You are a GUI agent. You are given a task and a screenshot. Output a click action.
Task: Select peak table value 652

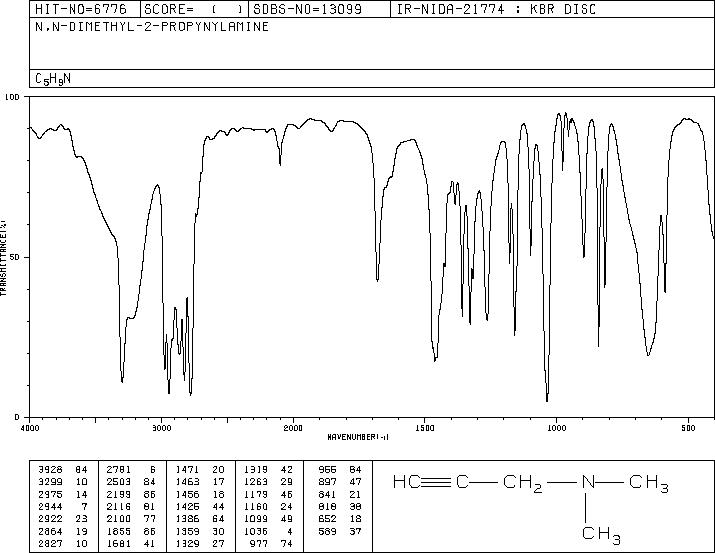click(327, 519)
